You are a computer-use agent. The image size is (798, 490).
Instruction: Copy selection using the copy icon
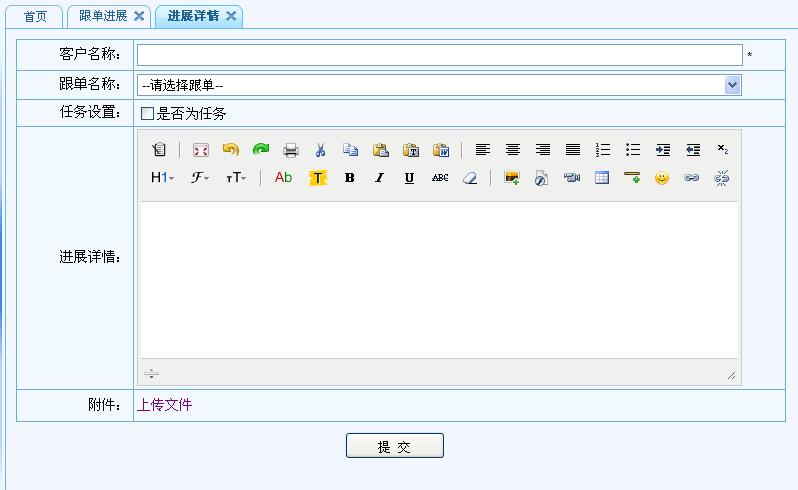(x=351, y=150)
